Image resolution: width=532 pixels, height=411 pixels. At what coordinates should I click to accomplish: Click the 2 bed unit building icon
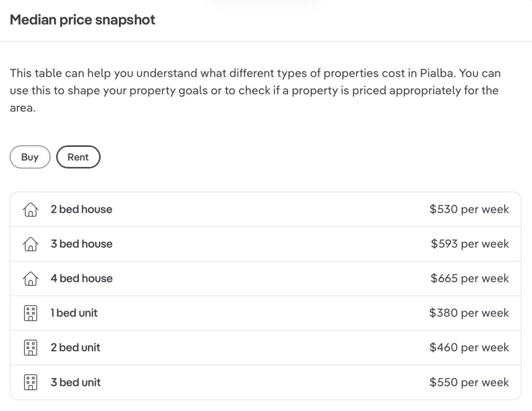click(x=31, y=348)
